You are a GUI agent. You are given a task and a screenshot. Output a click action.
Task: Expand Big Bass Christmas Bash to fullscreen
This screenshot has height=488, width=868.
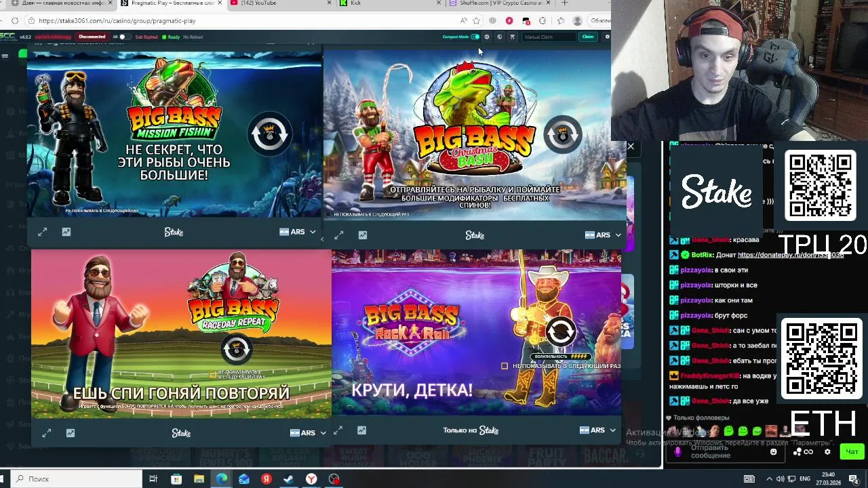pyautogui.click(x=338, y=235)
